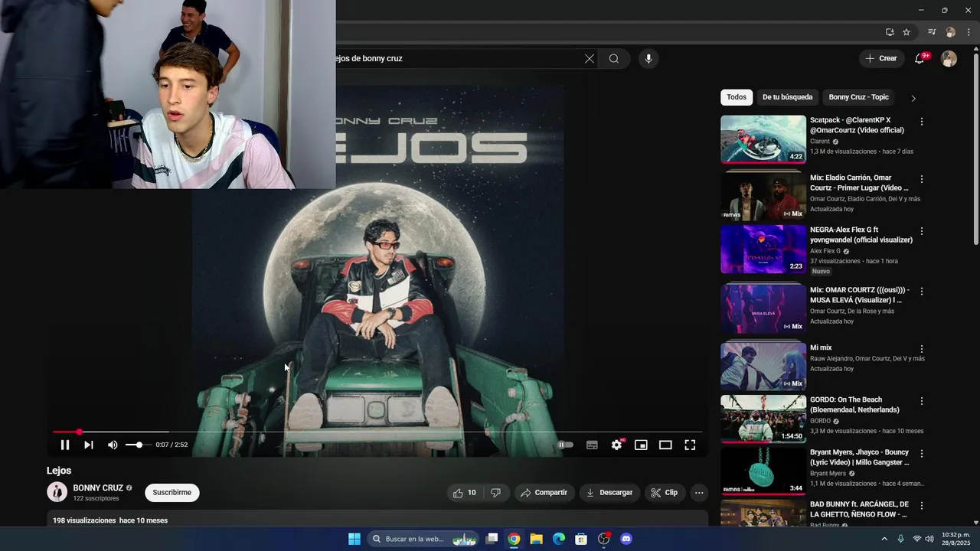Start voice search with microphone icon
The image size is (980, 551).
[648, 58]
